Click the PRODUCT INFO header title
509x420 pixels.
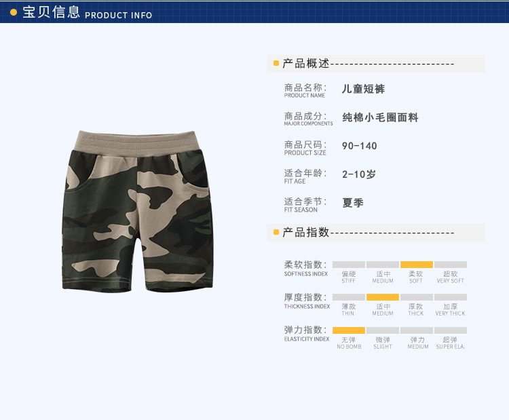(x=119, y=15)
